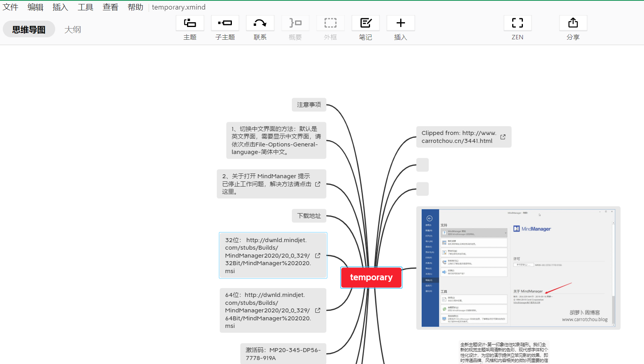Screen dimensions: 644x364
Task: Open the 笔记 (Notes) editor
Action: (x=365, y=23)
